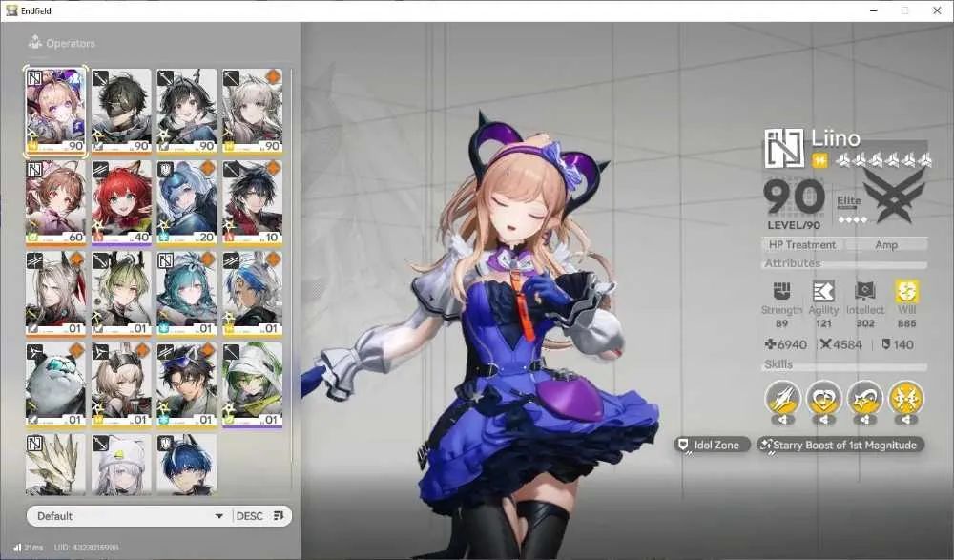The image size is (954, 560).
Task: Select the red-haired level 40 operator
Action: tap(121, 202)
